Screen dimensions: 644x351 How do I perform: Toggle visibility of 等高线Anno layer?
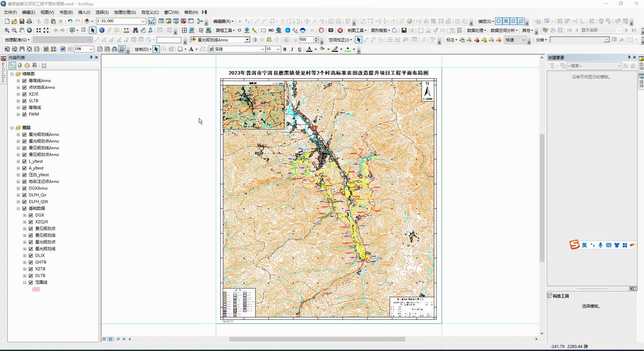[x=25, y=81]
